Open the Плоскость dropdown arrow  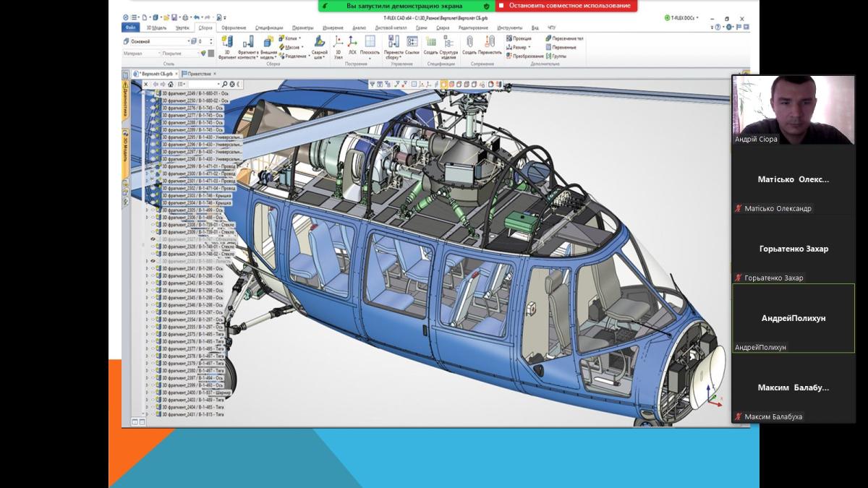pos(370,59)
